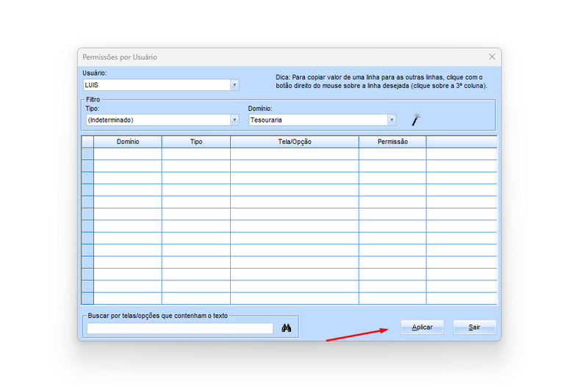Click the magic wand filter icon
The height and width of the screenshot is (392, 588).
tap(416, 120)
